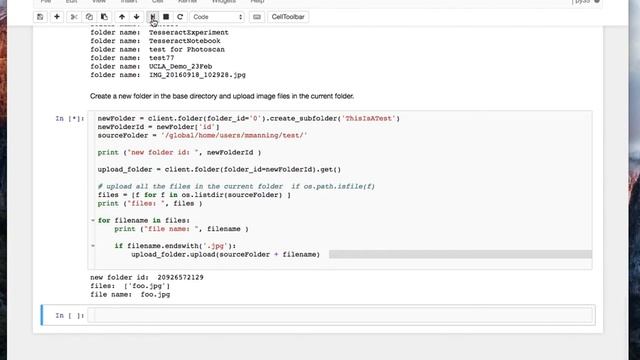Screen dimensions: 640x360
Task: Click the 'upload_folder = client.folder' code line
Action: click(219, 169)
